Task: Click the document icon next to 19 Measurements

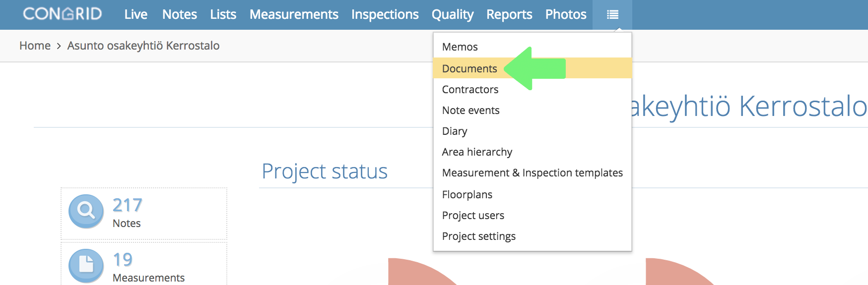Action: click(x=86, y=265)
